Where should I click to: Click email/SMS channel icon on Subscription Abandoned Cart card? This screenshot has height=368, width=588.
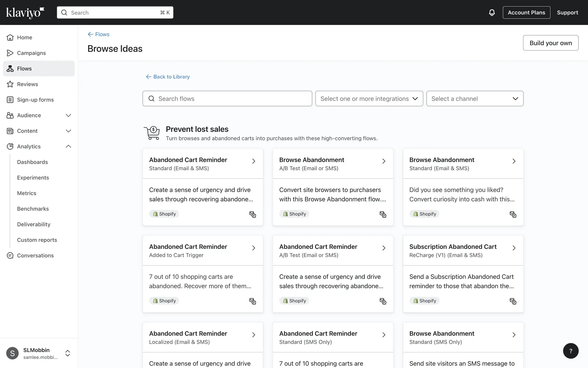513,301
